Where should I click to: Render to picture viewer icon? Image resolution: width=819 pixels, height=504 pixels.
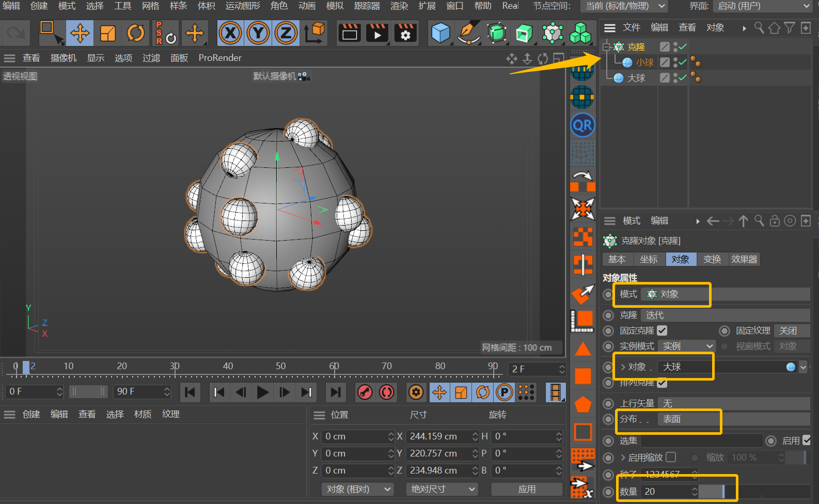tap(377, 34)
